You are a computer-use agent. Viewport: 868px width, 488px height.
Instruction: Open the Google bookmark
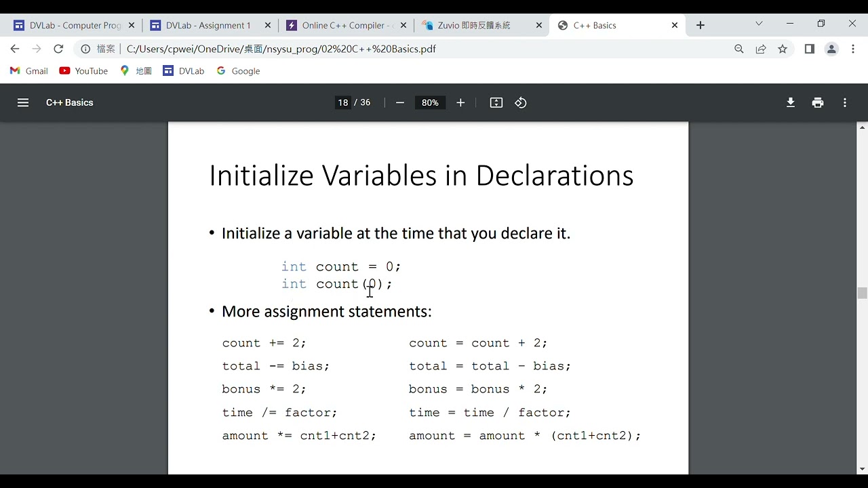238,71
